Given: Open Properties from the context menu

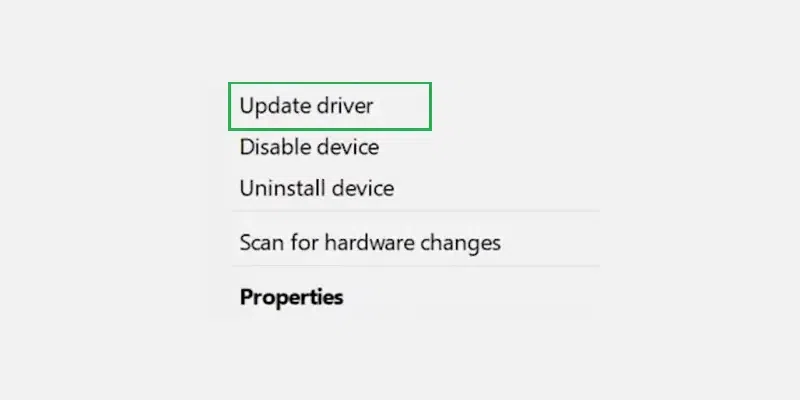Looking at the screenshot, I should (x=291, y=297).
